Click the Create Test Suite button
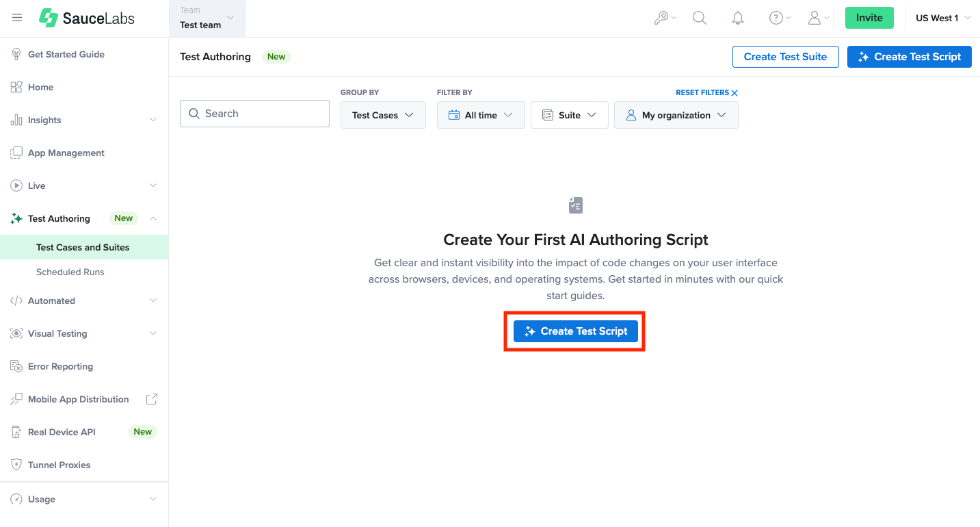The image size is (980, 527). coord(785,57)
